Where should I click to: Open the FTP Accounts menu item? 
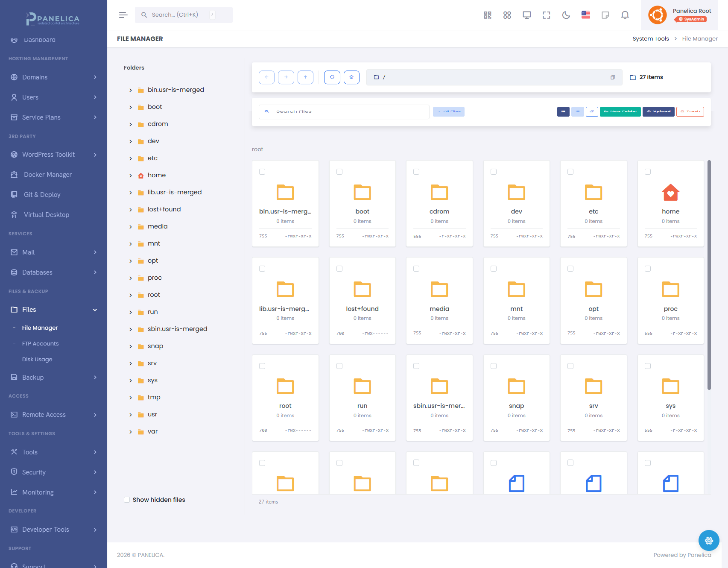click(40, 343)
